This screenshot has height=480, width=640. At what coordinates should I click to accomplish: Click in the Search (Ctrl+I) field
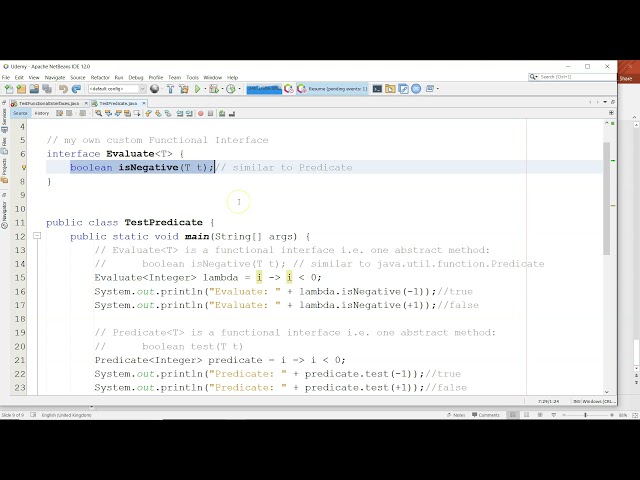click(x=577, y=77)
